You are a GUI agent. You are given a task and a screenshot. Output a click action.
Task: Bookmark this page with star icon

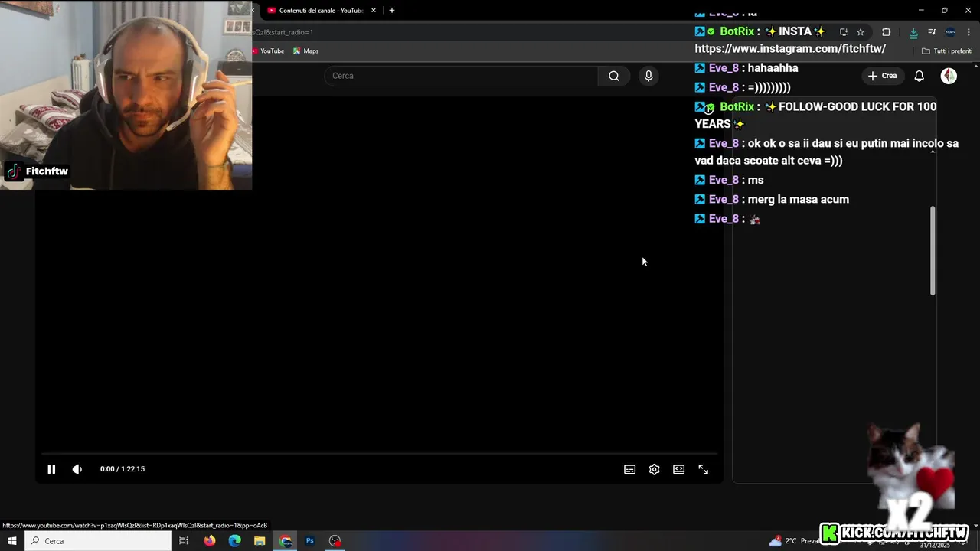tap(861, 32)
